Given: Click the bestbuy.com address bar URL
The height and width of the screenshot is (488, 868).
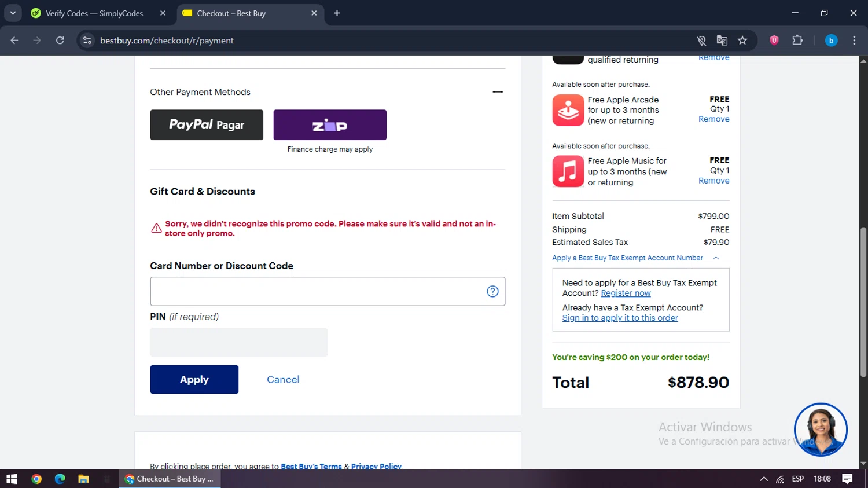Looking at the screenshot, I should click(x=167, y=41).
